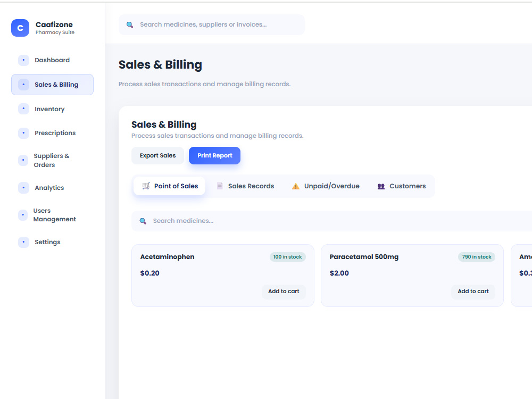Viewport: 532px width, 399px height.
Task: Go to Prescriptions page
Action: pyautogui.click(x=52, y=133)
